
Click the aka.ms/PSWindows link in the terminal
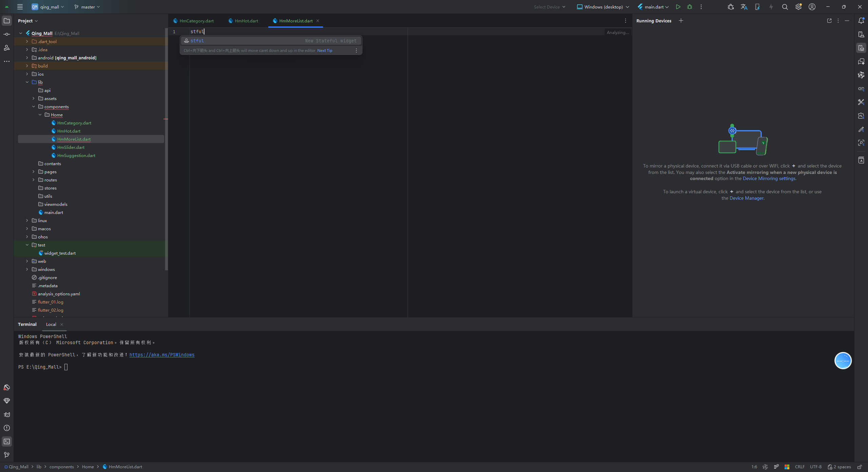point(162,355)
